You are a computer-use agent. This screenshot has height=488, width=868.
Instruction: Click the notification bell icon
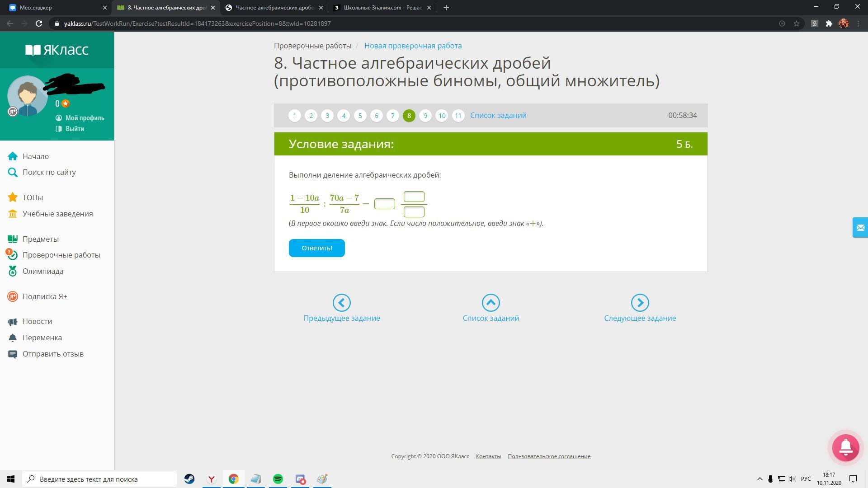[x=845, y=447]
